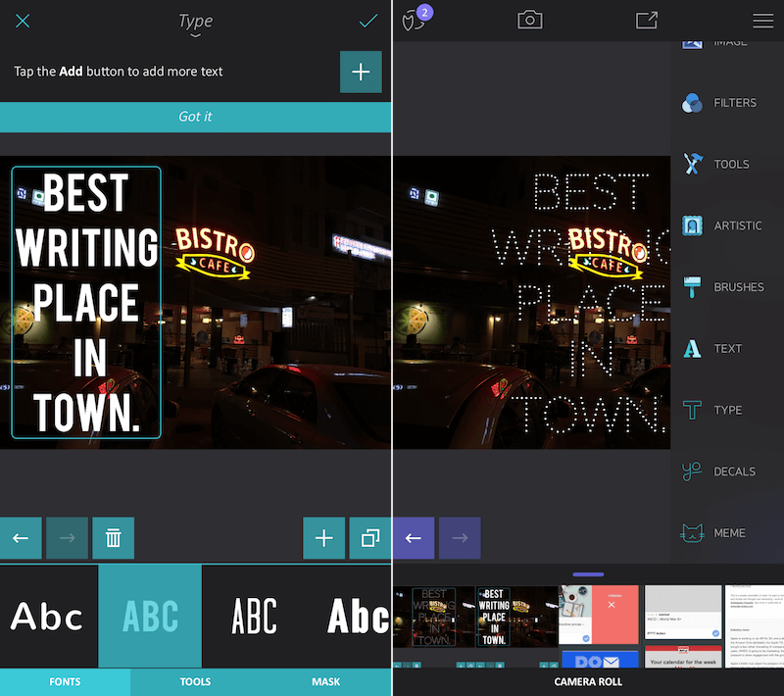Open the camera icon in top bar
Viewport: 784px width, 696px height.
click(530, 20)
